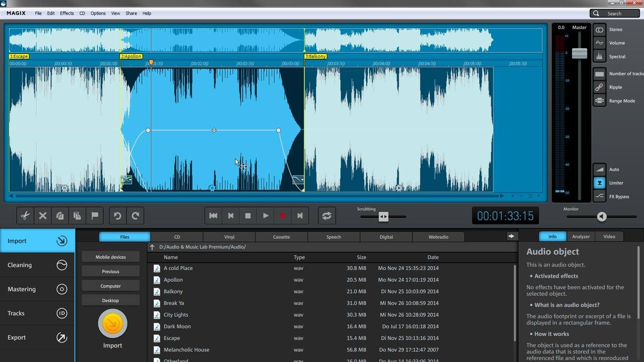The width and height of the screenshot is (644, 362).
Task: Click the Mobile devices button
Action: [x=111, y=257]
